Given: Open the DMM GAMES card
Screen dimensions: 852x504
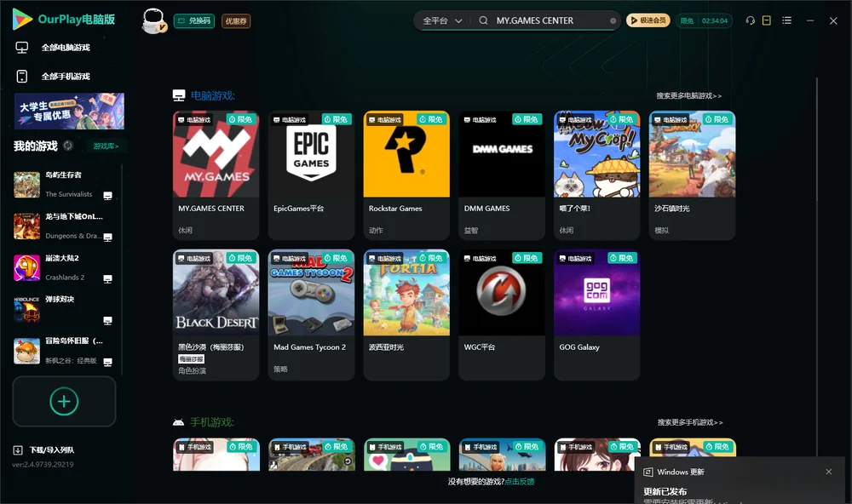Looking at the screenshot, I should (502, 175).
